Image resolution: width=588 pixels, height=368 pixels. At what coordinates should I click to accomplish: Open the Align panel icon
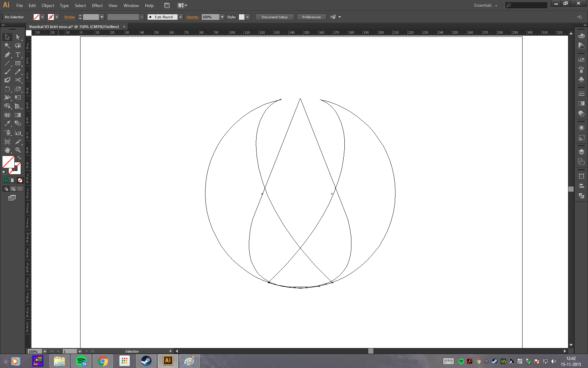pyautogui.click(x=581, y=186)
